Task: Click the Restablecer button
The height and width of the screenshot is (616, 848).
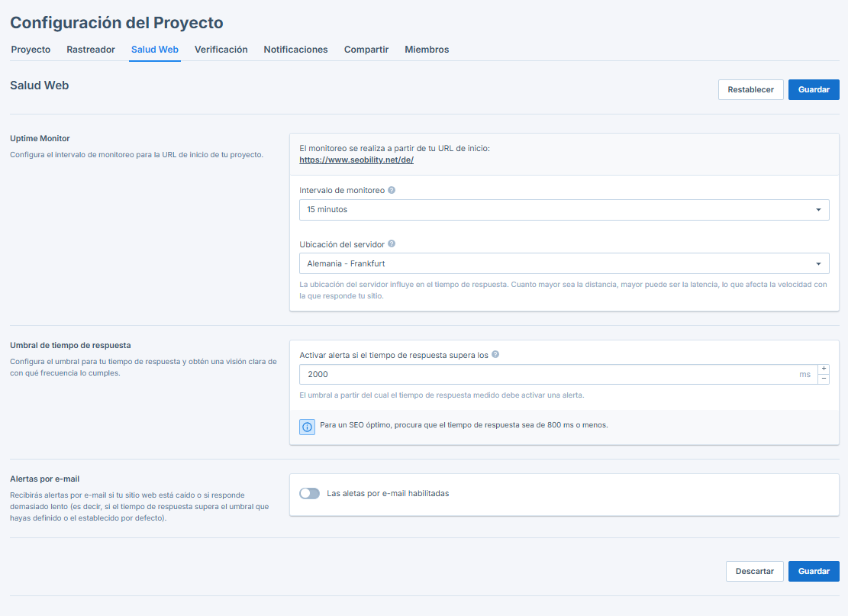Action: (x=750, y=89)
